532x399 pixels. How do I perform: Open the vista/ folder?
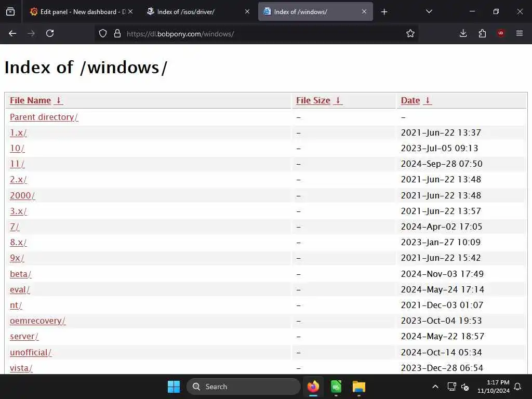click(21, 368)
